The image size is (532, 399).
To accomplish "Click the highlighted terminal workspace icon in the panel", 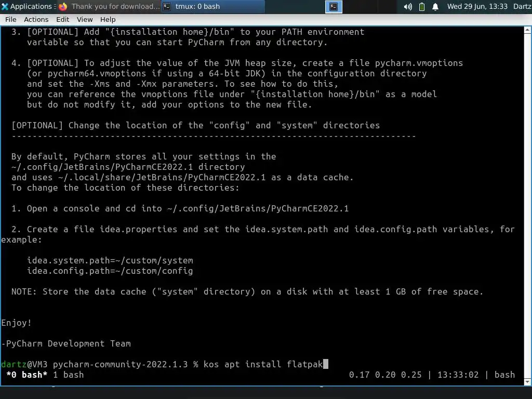I will [334, 6].
